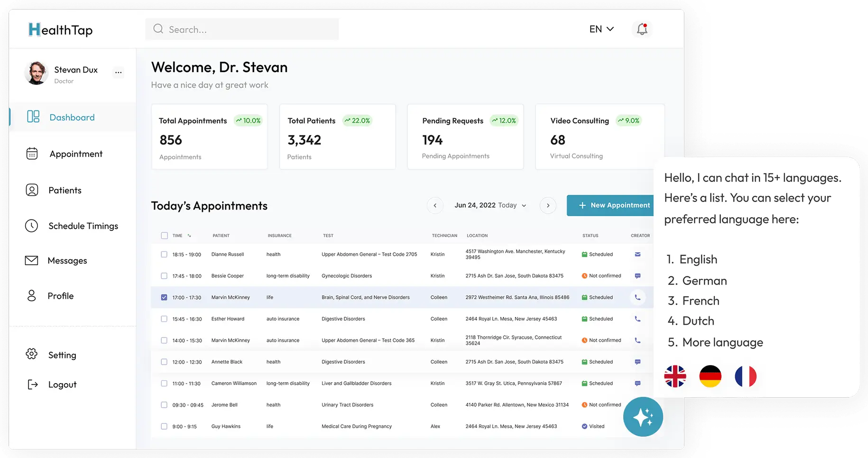The image size is (868, 458).
Task: Open the EN language dropdown
Action: click(601, 29)
